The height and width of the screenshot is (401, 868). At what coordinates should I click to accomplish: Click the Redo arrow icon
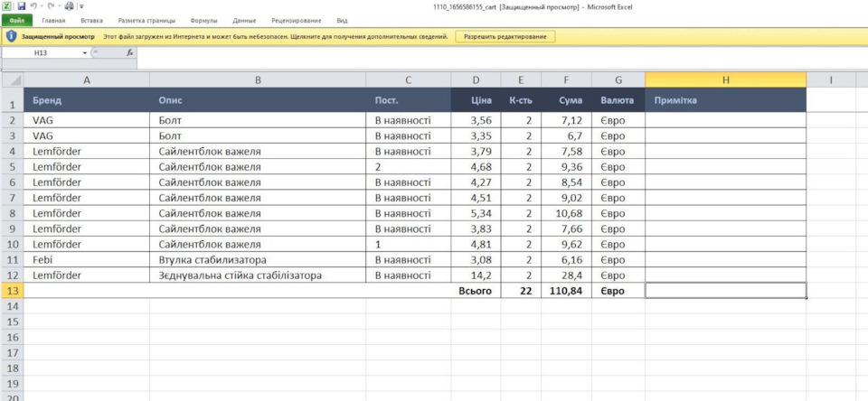[51, 6]
